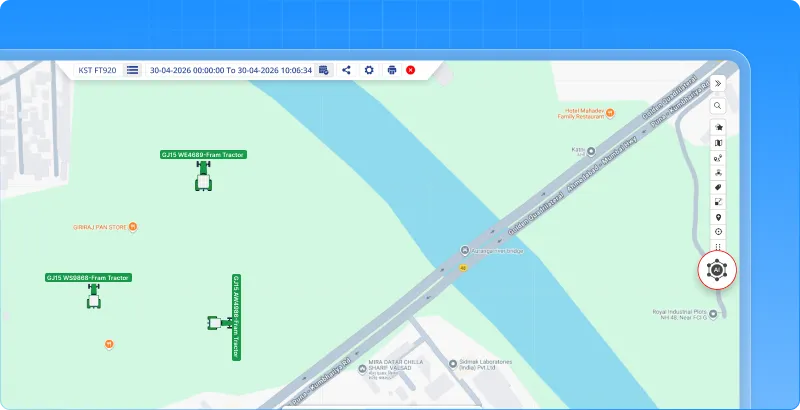Open the AI assistant round button
The image size is (800, 410).
point(717,270)
